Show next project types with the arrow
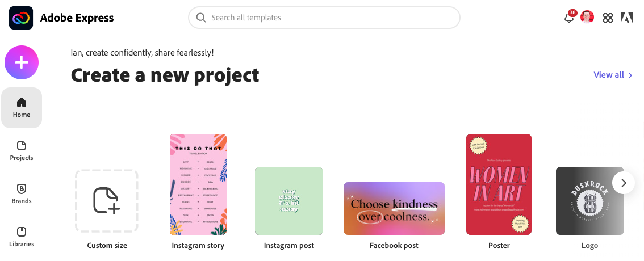 [624, 183]
